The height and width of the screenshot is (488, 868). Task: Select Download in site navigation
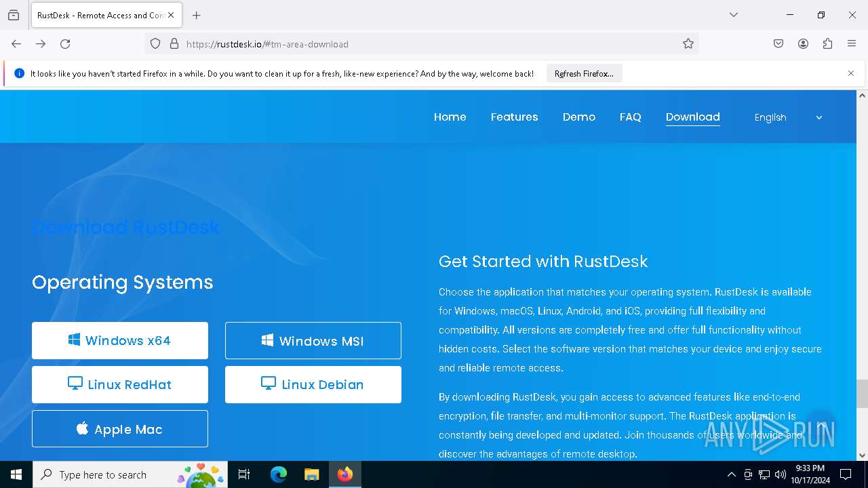click(692, 117)
